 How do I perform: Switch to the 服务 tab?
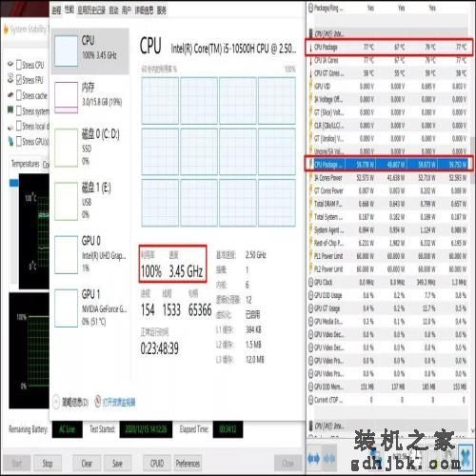[161, 10]
